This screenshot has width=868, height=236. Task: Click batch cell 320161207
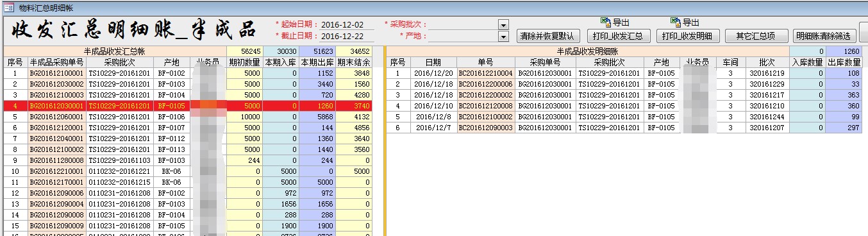pos(767,128)
